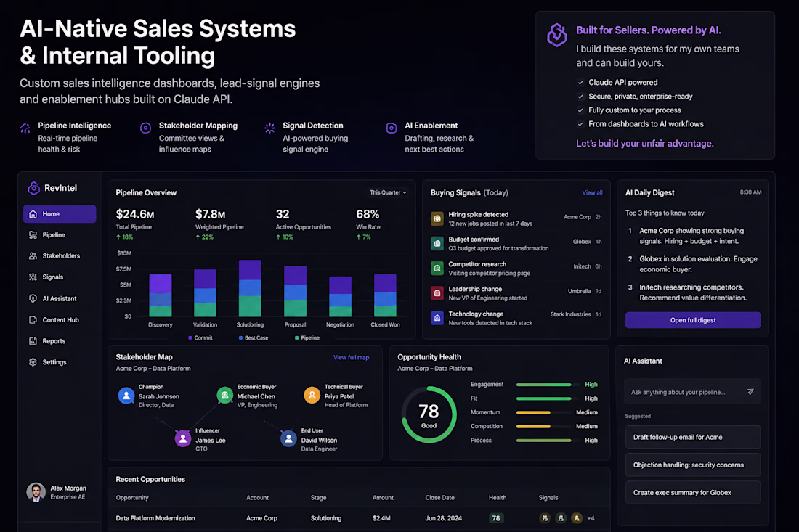
Task: Toggle the Claude API powered checkmark
Action: (580, 83)
